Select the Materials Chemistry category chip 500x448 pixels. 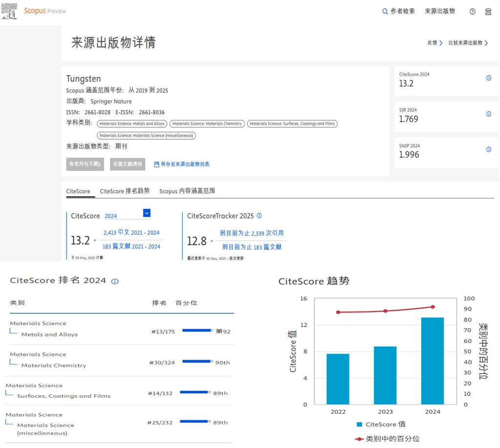coord(206,123)
